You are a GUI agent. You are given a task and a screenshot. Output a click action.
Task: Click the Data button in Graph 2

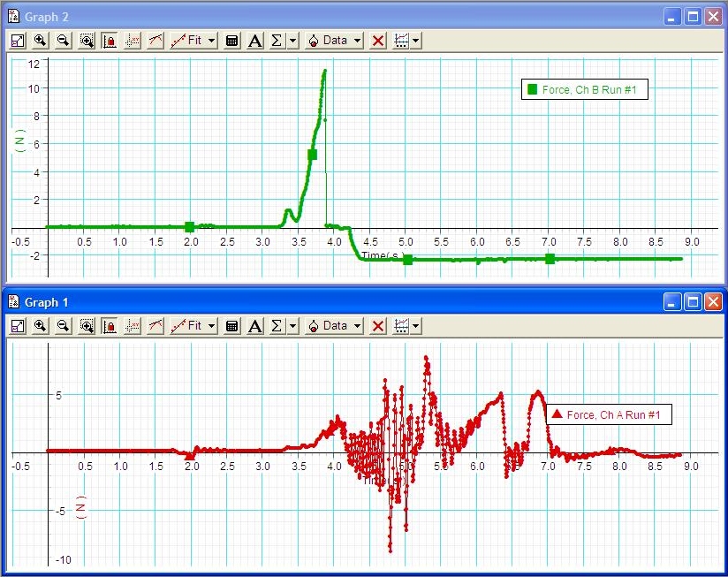click(328, 41)
